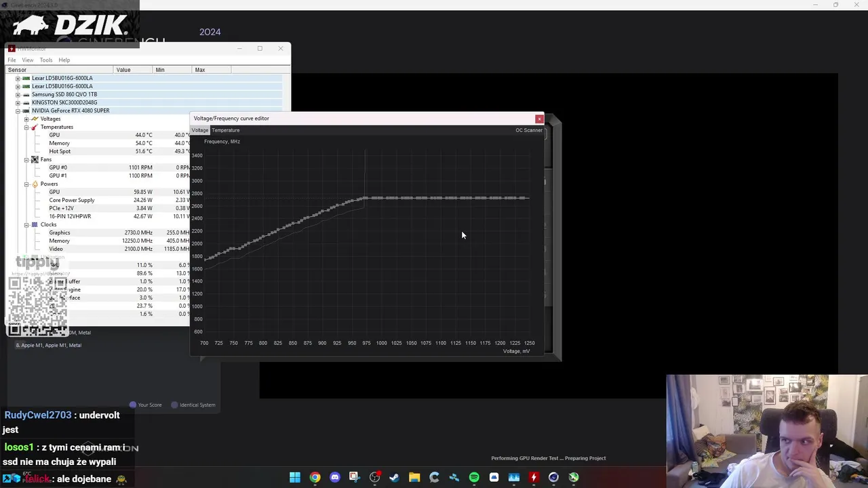Switch to the Cinebench taskbar icon

553,477
